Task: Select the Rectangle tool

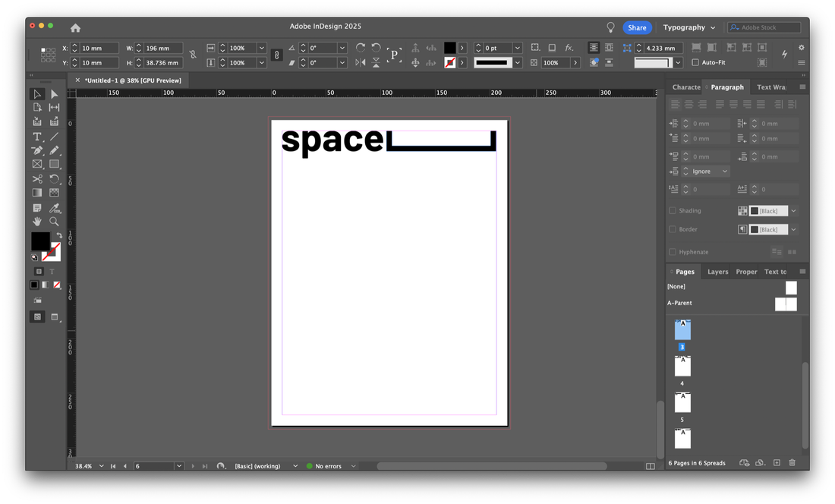Action: (x=55, y=165)
